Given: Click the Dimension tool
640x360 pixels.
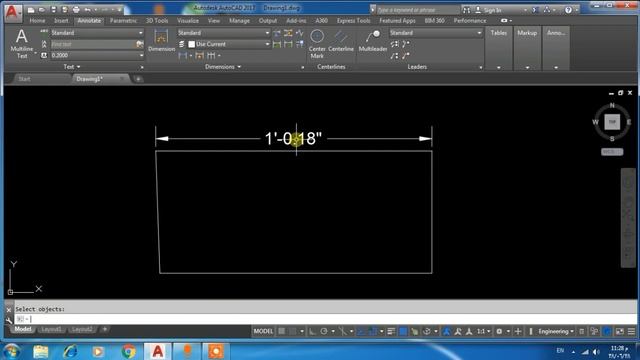Looking at the screenshot, I should point(161,41).
